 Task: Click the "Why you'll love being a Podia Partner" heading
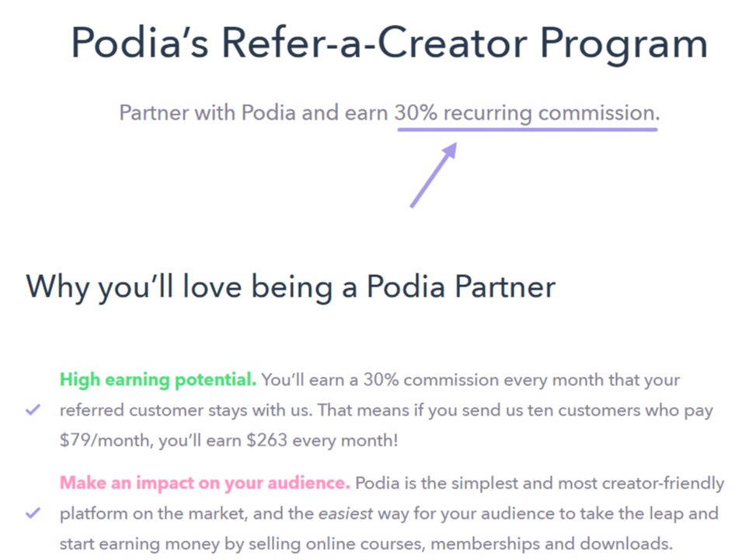coord(291,287)
